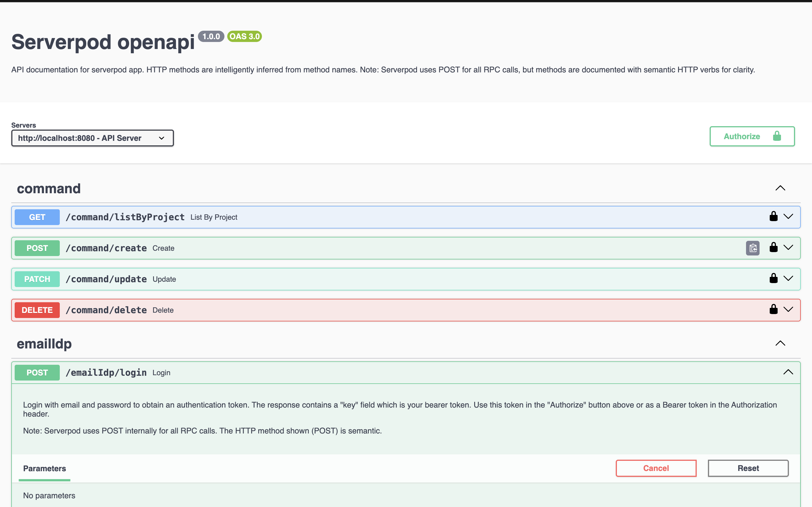Collapse the emailIdp section chevron
The height and width of the screenshot is (507, 812).
pyautogui.click(x=780, y=343)
